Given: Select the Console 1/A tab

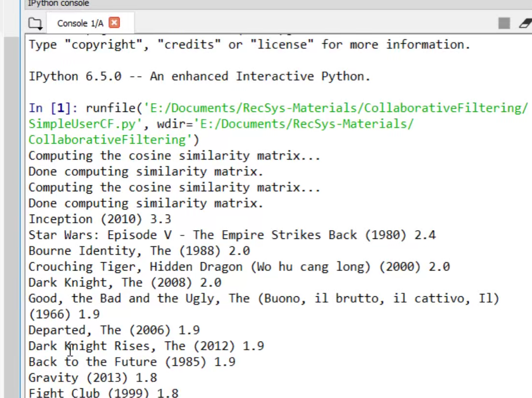Looking at the screenshot, I should 80,23.
